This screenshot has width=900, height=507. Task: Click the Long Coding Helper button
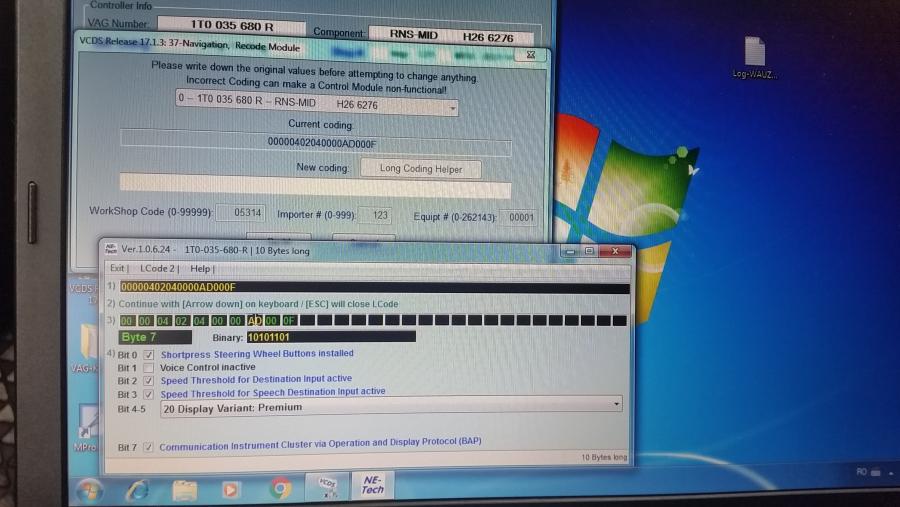click(420, 169)
